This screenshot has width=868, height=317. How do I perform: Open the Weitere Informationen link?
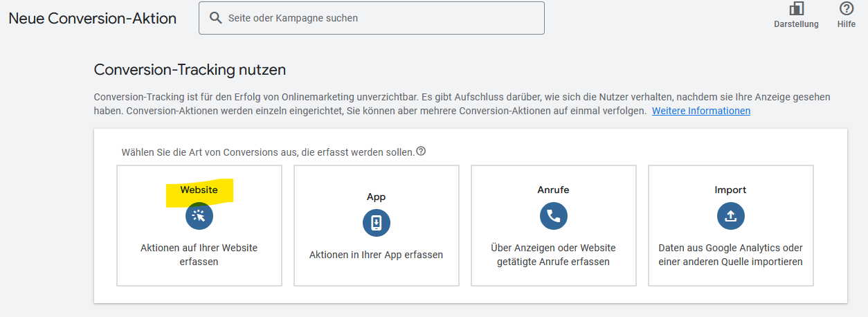701,111
